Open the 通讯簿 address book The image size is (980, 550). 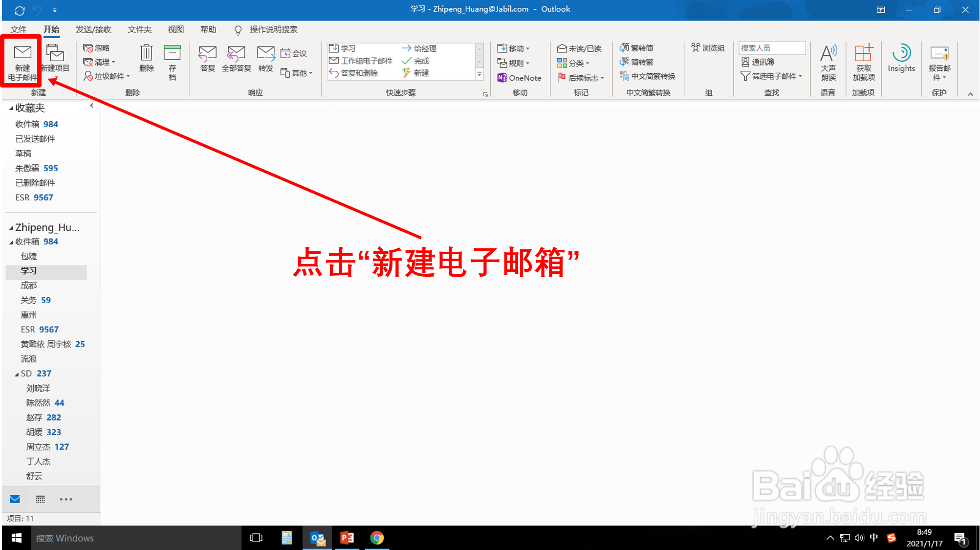click(761, 62)
